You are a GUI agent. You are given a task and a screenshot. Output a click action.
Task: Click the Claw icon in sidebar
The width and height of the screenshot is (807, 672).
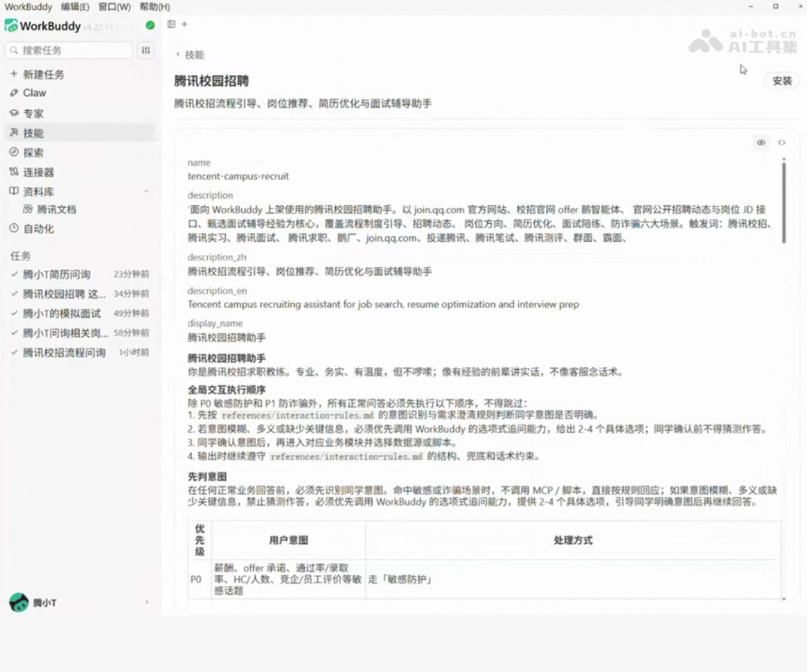(x=13, y=93)
